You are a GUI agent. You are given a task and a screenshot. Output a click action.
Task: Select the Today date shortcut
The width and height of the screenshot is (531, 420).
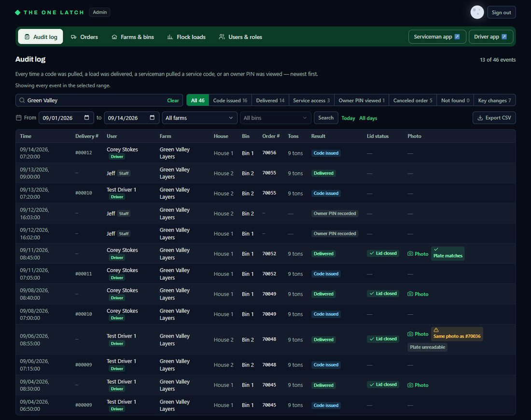point(348,118)
